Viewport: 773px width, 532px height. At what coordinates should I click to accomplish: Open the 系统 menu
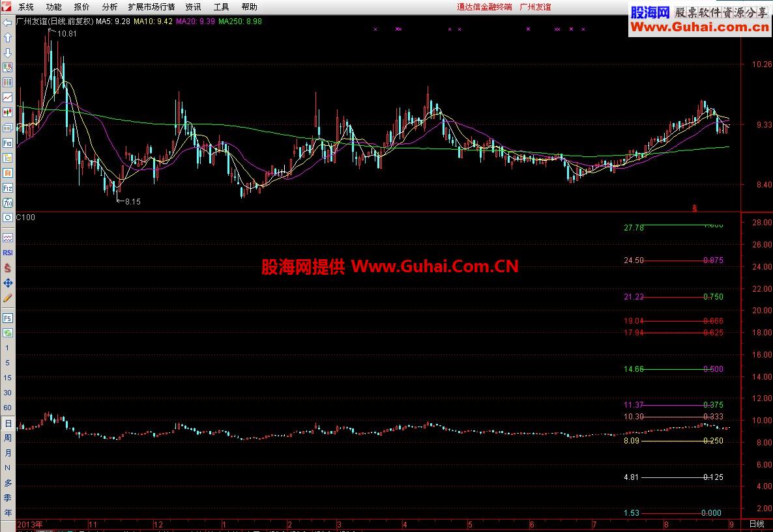point(26,7)
